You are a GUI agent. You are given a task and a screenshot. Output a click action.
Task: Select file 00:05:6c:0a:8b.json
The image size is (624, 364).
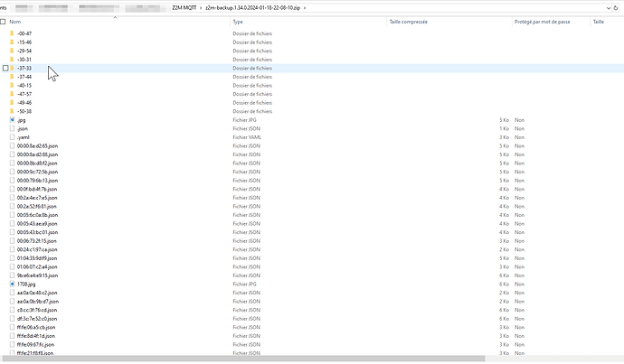coord(37,215)
